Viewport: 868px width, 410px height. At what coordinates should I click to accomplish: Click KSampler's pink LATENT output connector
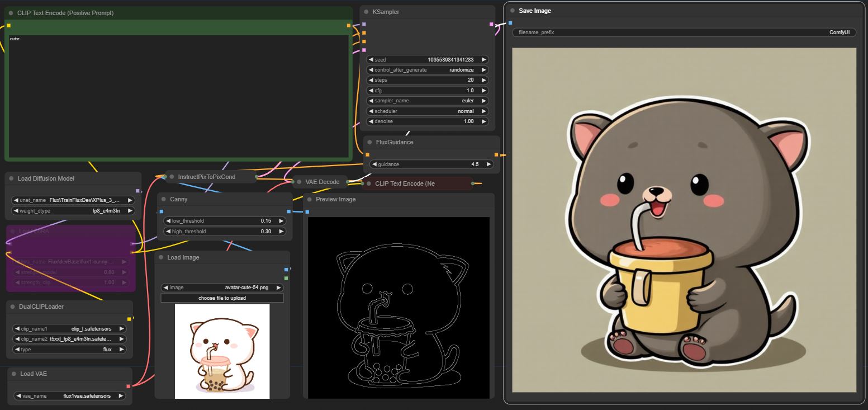[x=491, y=25]
